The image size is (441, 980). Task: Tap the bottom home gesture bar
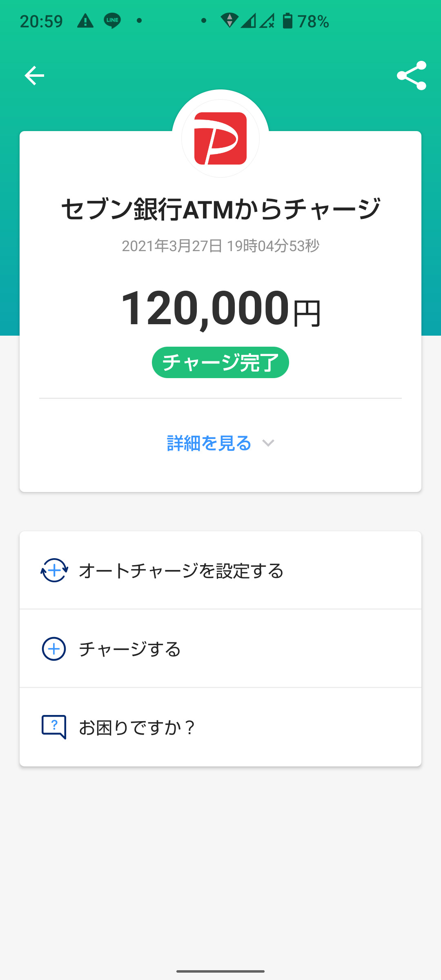220,971
